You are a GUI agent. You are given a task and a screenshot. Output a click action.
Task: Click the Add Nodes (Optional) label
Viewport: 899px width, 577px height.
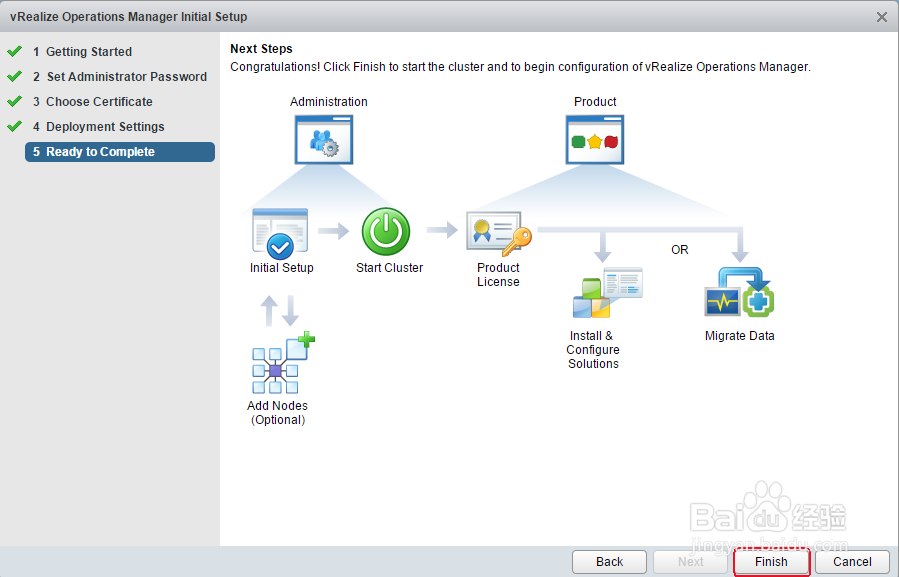click(277, 413)
